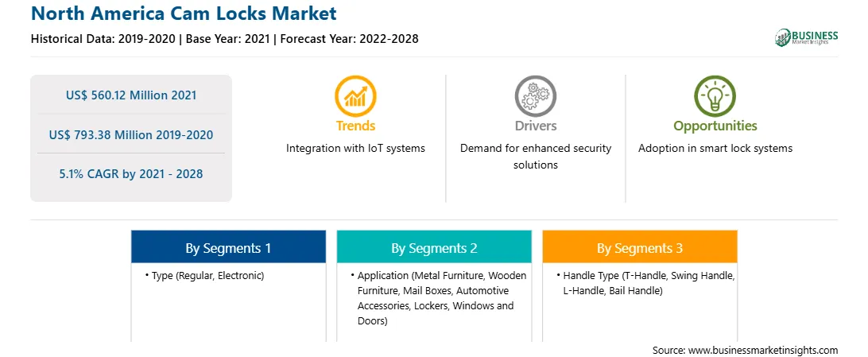Viewport: 868px width, 357px height.
Task: Click the orange Trends chart icon
Action: click(x=355, y=95)
